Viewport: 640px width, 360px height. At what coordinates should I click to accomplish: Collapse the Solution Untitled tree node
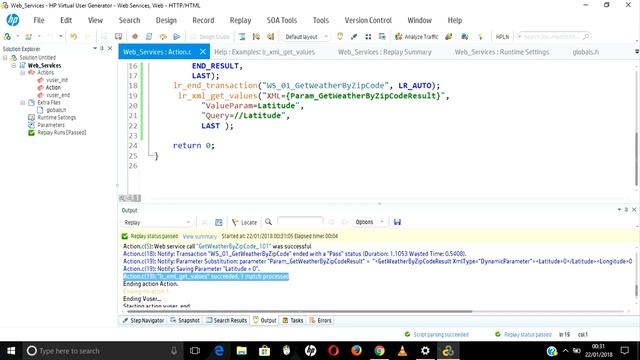[x=5, y=58]
